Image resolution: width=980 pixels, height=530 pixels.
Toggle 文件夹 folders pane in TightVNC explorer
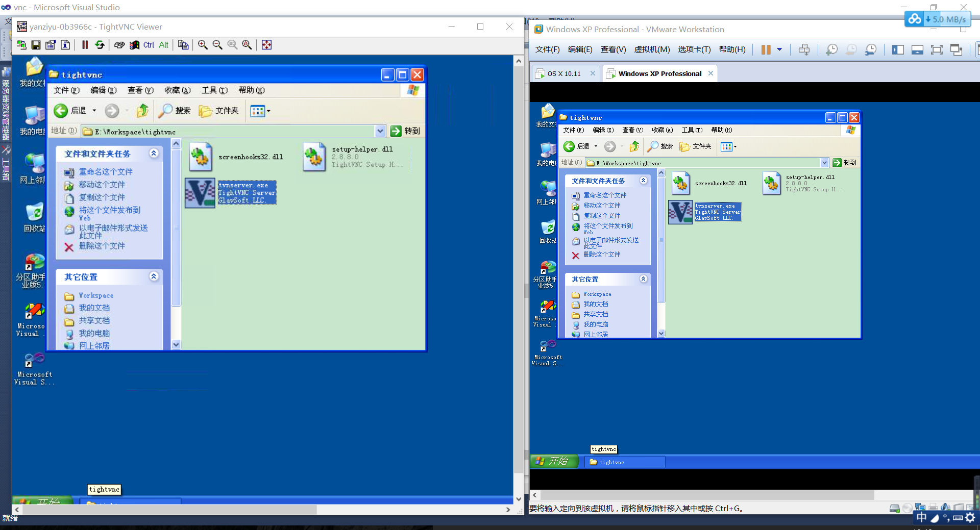[218, 111]
